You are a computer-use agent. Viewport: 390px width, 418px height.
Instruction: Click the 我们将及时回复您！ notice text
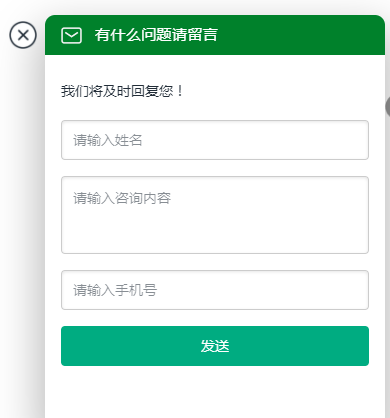click(122, 91)
